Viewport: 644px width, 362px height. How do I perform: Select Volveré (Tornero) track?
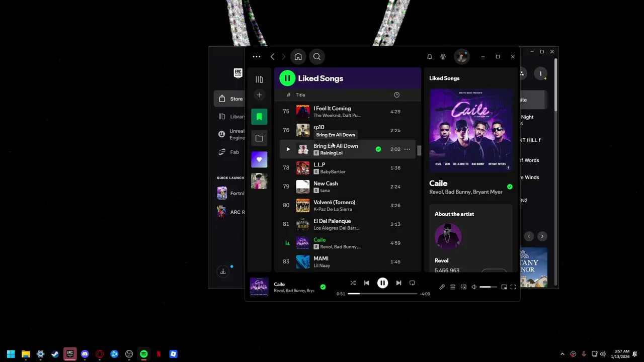point(347,205)
